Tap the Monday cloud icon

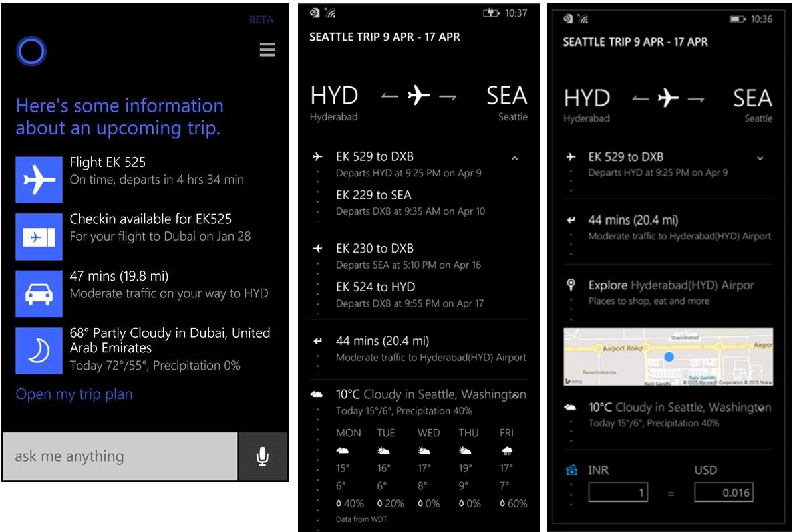coord(343,451)
